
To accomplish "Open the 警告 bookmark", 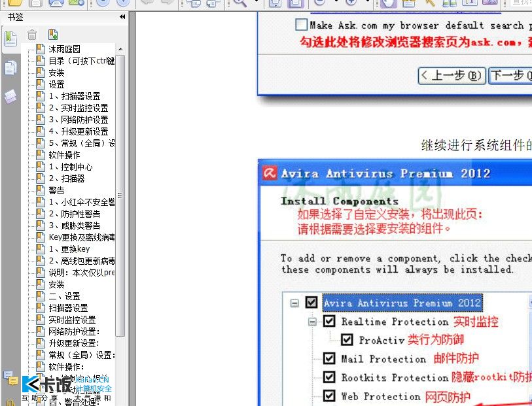I will coord(56,190).
